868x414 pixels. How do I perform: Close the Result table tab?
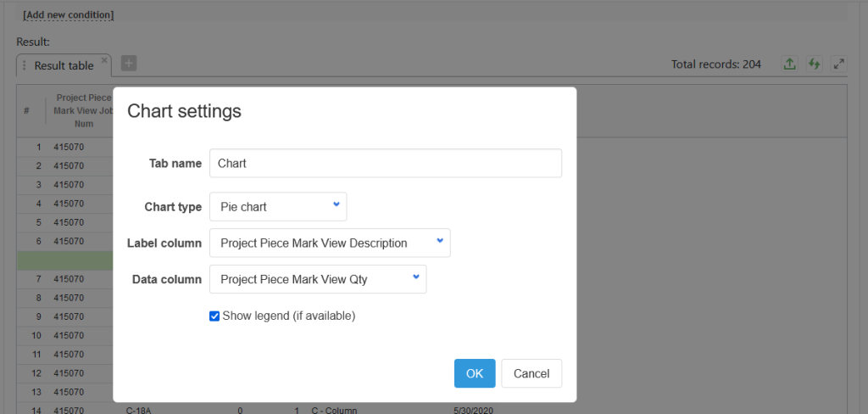[x=104, y=60]
